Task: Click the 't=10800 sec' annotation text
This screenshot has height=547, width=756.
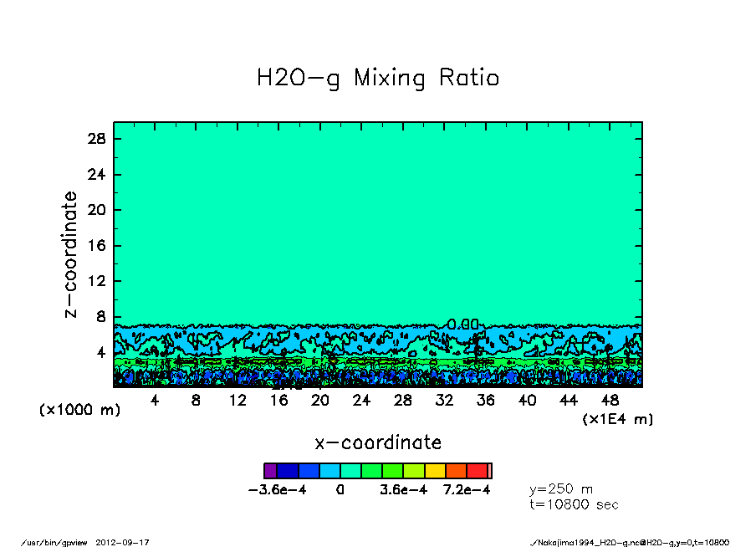Action: coord(574,504)
